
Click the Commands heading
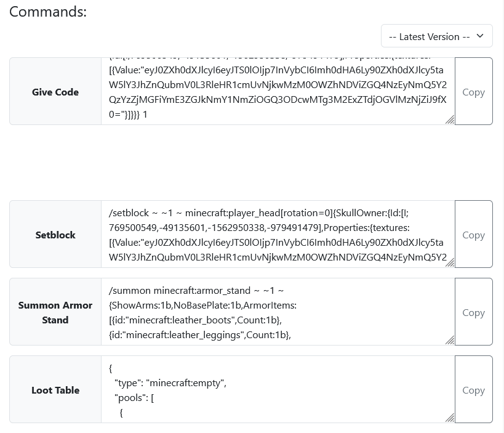coord(48,12)
